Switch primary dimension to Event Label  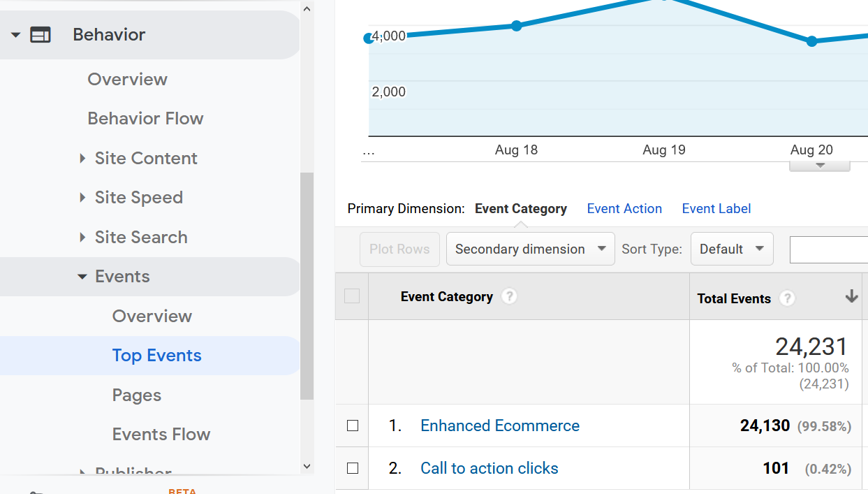(716, 208)
